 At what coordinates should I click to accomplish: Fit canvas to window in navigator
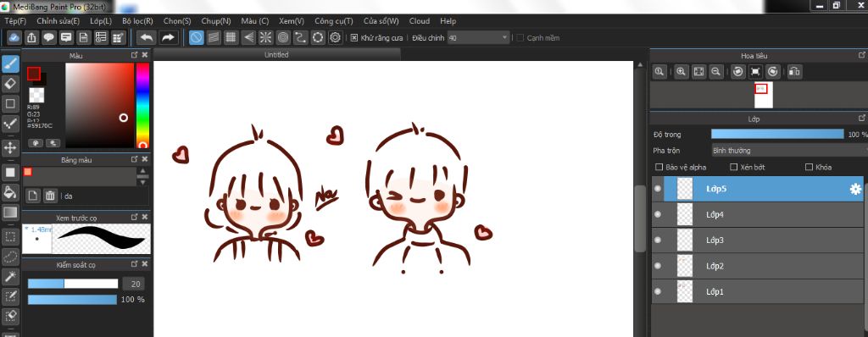pyautogui.click(x=698, y=71)
